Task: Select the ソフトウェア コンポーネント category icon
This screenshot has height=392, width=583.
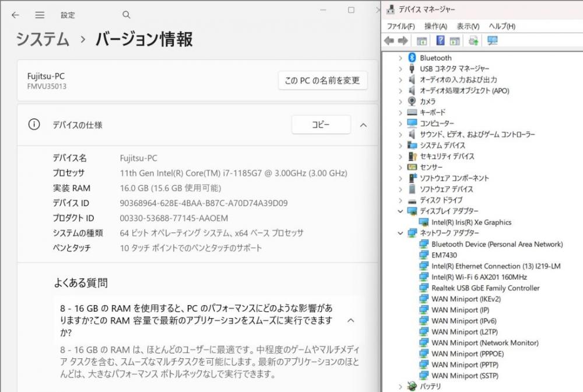Action: point(412,178)
